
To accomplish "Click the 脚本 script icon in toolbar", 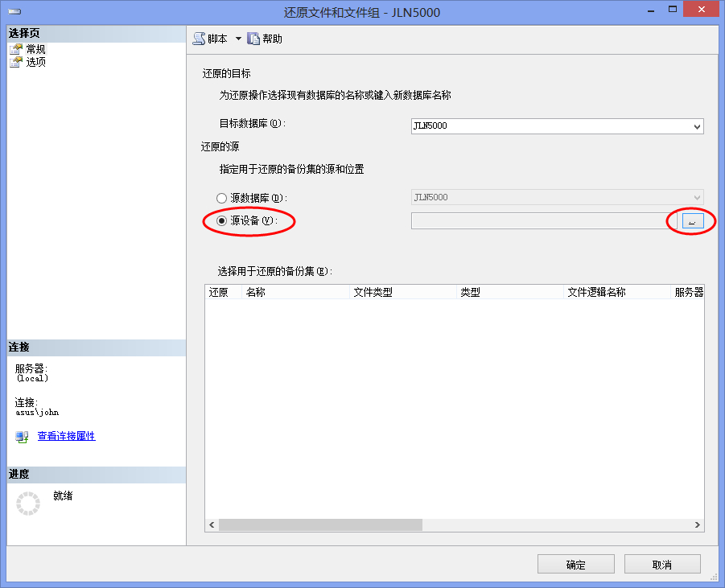I will coord(200,39).
